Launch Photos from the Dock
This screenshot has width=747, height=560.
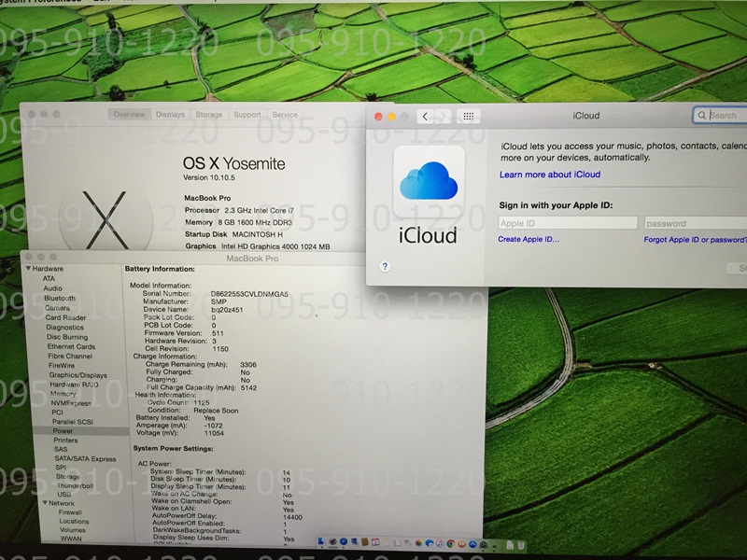point(418,543)
